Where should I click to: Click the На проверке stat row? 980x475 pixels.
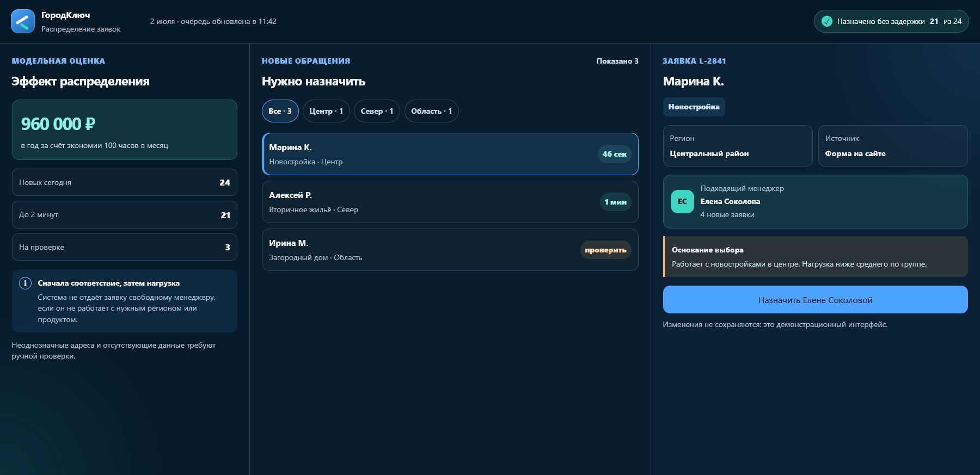pyautogui.click(x=125, y=247)
